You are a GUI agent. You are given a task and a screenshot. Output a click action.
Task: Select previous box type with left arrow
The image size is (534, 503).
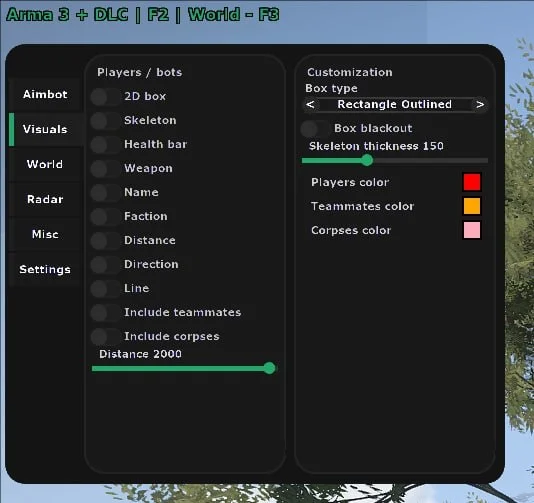coord(310,104)
